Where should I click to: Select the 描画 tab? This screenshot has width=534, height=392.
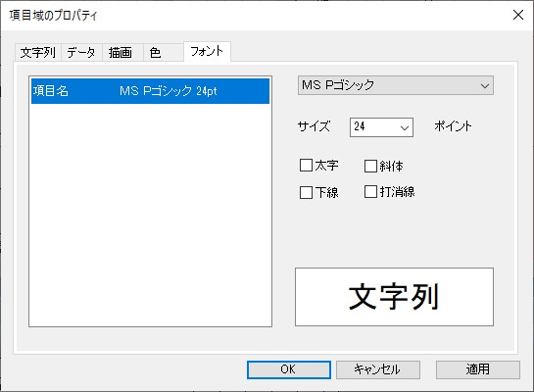tap(122, 53)
